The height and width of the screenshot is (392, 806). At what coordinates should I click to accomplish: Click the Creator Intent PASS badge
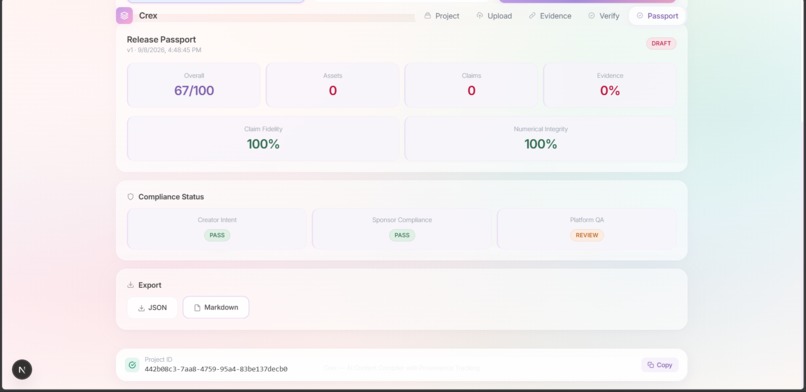tap(217, 235)
